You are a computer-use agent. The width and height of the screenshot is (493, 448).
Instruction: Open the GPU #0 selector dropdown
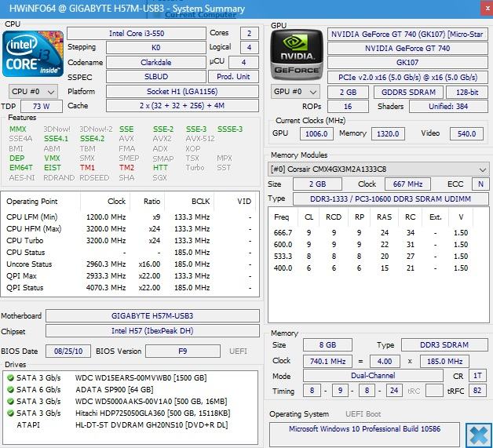[x=295, y=92]
